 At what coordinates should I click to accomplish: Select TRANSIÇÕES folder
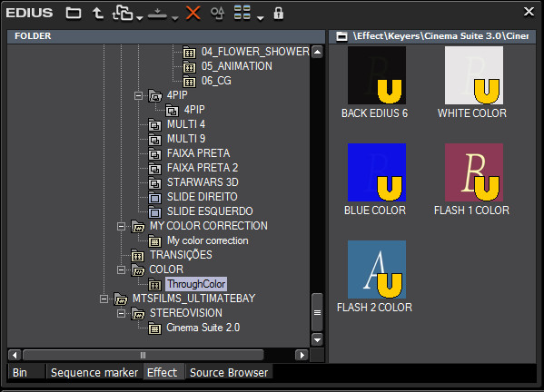[181, 256]
